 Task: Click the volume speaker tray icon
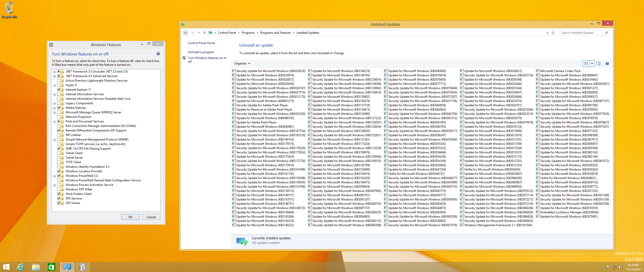coord(620,267)
